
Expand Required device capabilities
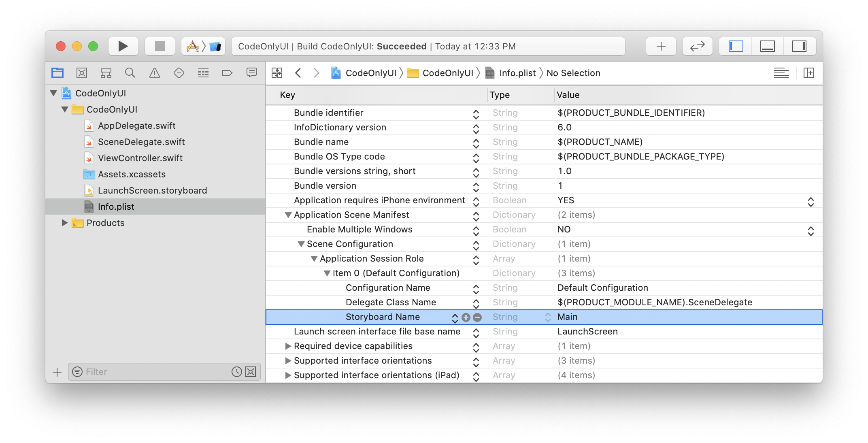tap(288, 346)
